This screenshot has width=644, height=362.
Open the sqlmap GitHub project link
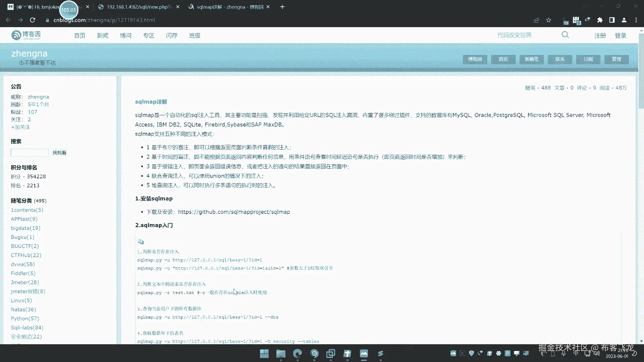tap(234, 212)
